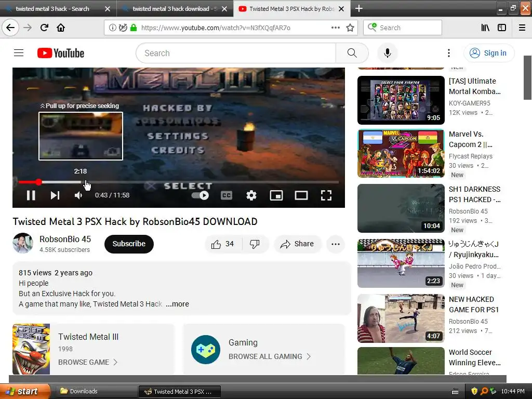Open page actions three-dot menu

pos(335,28)
